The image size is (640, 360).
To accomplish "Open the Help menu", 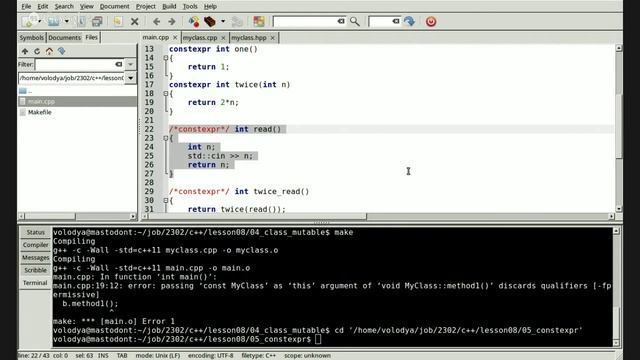I will [210, 7].
